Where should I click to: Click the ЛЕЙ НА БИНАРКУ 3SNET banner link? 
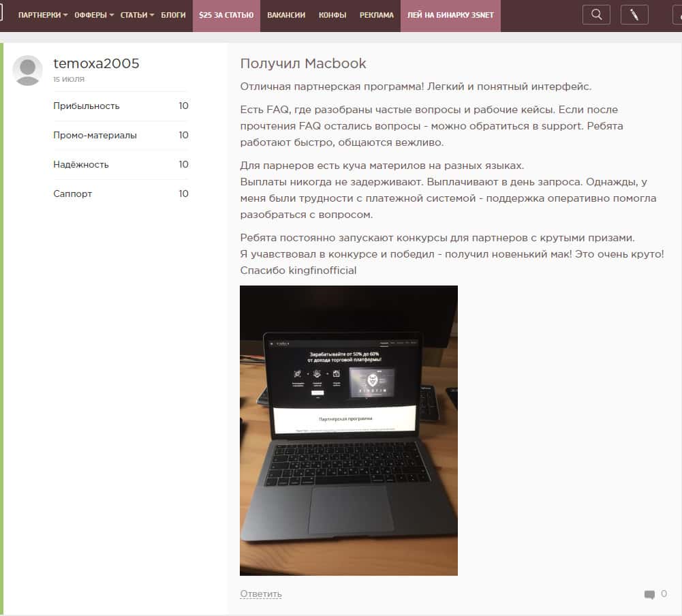450,15
